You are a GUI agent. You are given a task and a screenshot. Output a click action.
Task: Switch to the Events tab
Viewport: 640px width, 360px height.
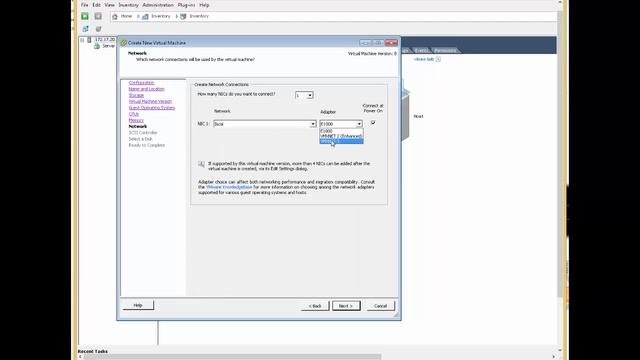click(x=421, y=50)
